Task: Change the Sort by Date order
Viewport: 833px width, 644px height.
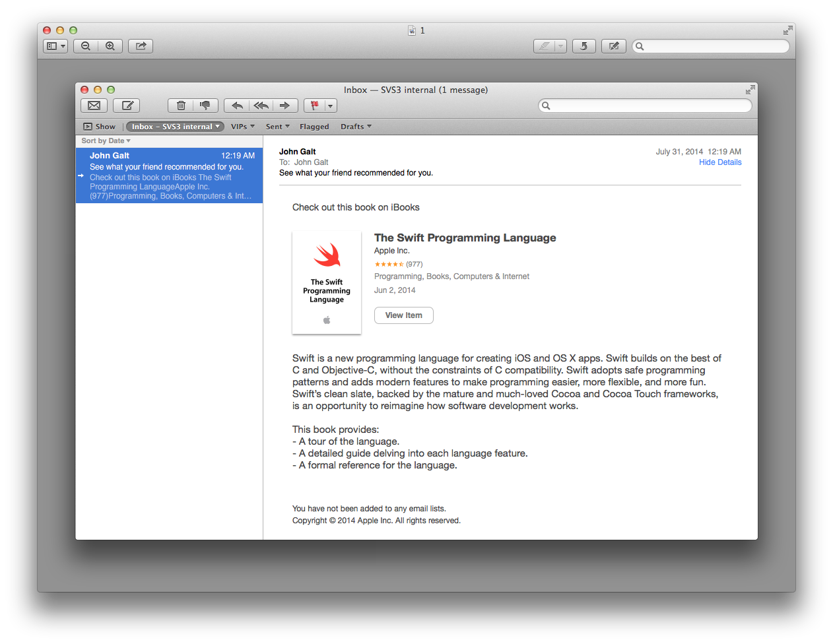Action: 106,141
